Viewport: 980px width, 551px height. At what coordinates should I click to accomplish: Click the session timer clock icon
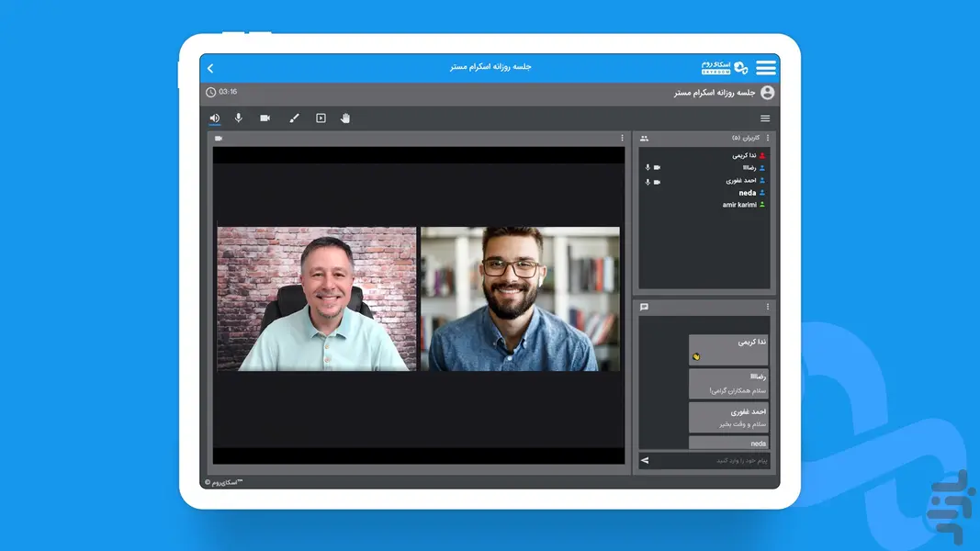(211, 93)
